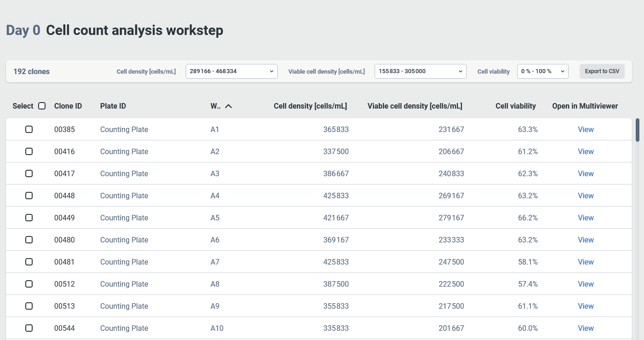Click the table's vertical scrollbar thumb
644x340 pixels.
click(638, 130)
